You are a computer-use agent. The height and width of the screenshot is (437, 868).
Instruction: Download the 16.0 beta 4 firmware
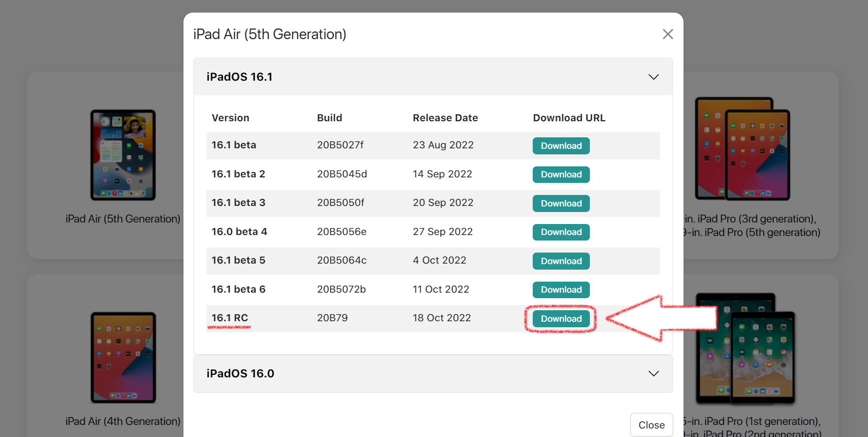[x=561, y=232]
